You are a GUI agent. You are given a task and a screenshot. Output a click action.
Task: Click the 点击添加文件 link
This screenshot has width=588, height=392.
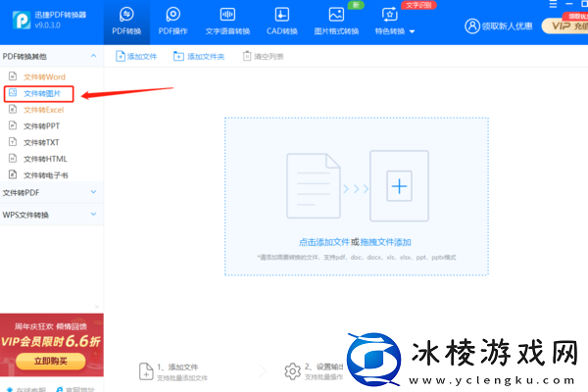(324, 242)
